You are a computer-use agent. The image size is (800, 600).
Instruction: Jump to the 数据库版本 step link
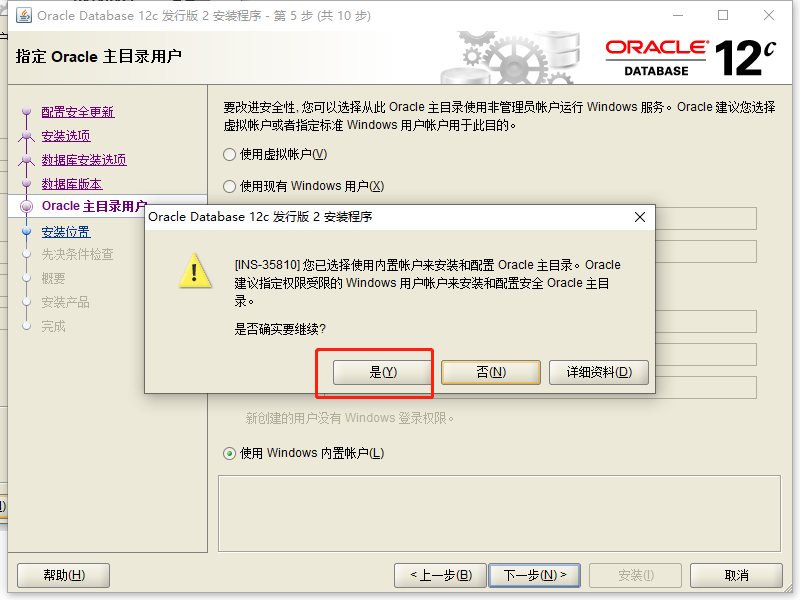72,184
